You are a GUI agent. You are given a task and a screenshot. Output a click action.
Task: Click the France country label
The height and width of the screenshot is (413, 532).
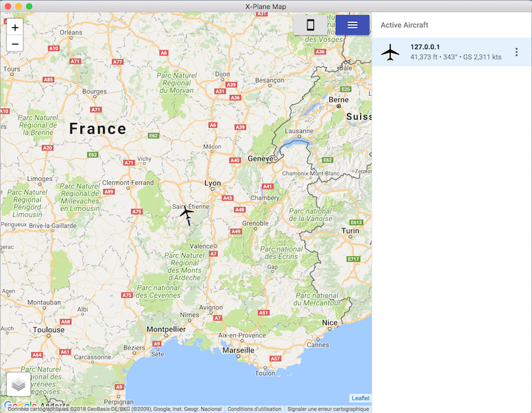coord(98,129)
